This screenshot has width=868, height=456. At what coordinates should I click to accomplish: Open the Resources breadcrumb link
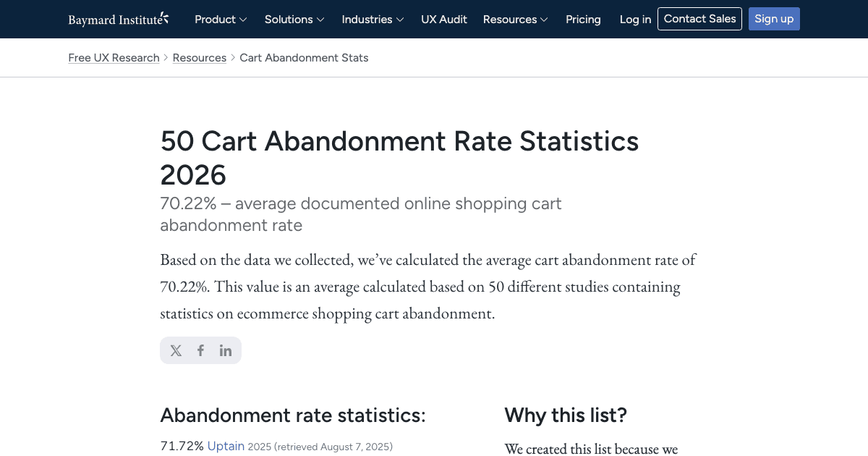click(200, 58)
